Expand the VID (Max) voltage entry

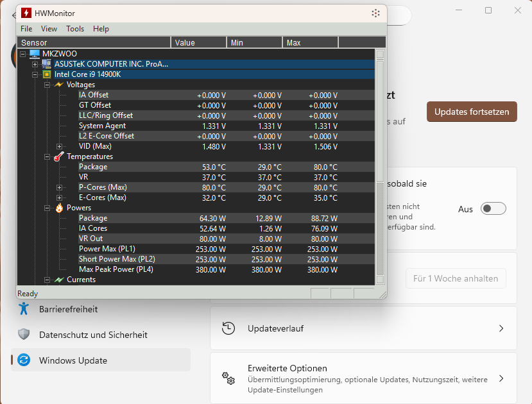point(60,146)
